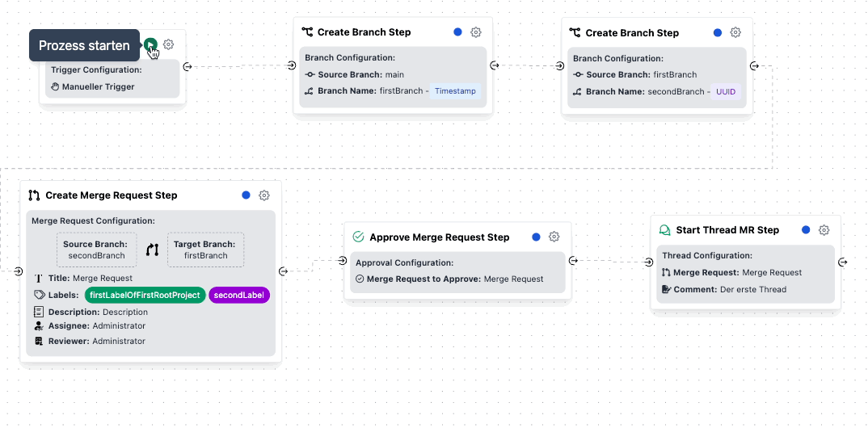Open settings gear of Create Branch Step with source main
Screen dimensions: 868x428
click(476, 32)
